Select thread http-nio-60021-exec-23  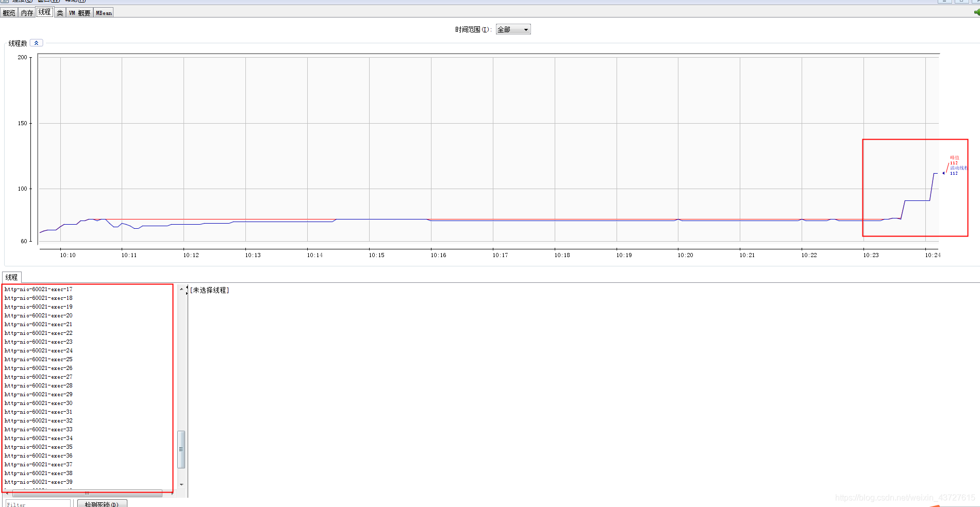tap(39, 342)
